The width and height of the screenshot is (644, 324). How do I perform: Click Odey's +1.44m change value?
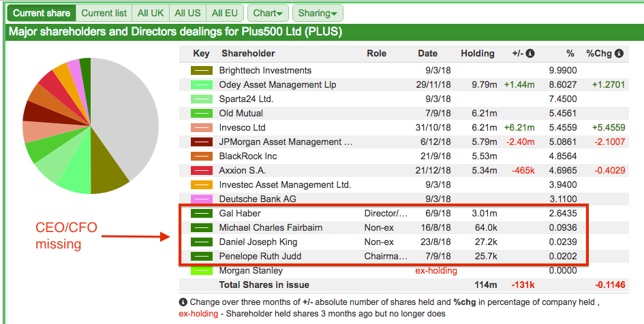pyautogui.click(x=519, y=85)
